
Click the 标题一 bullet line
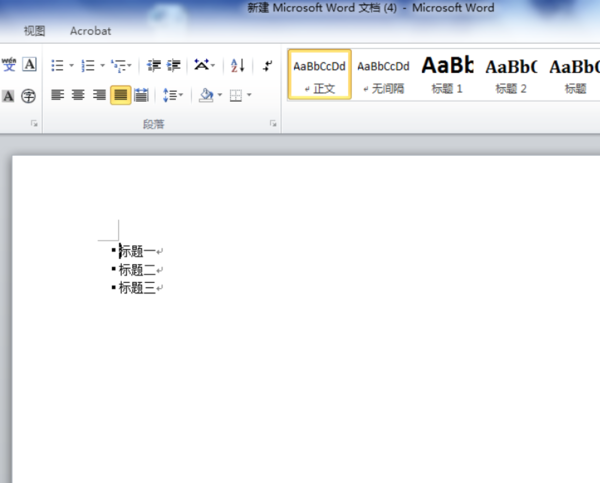pyautogui.click(x=137, y=251)
